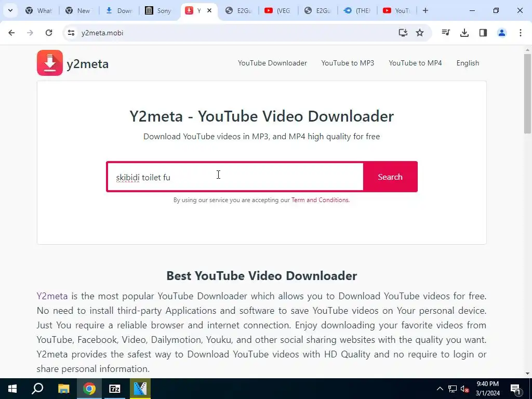The height and width of the screenshot is (399, 532).
Task: Open File Explorer from taskbar
Action: (x=63, y=389)
